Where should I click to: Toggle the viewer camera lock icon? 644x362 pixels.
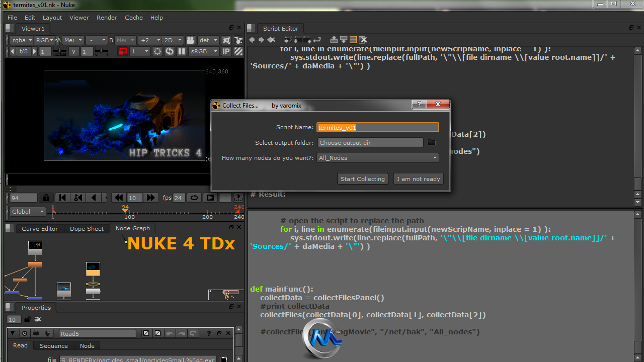(x=191, y=40)
